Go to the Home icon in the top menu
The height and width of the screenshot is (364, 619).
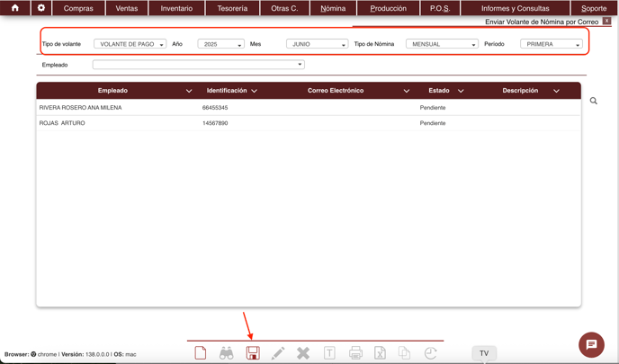coord(15,8)
